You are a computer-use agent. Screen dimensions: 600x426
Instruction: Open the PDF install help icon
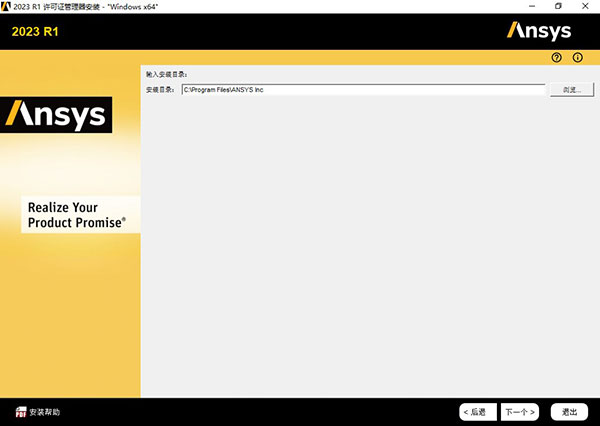20,411
